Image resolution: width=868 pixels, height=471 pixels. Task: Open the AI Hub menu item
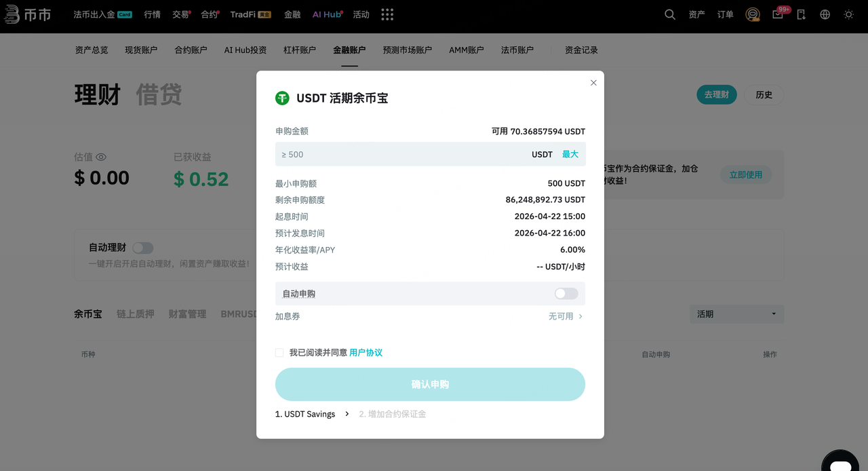(328, 14)
